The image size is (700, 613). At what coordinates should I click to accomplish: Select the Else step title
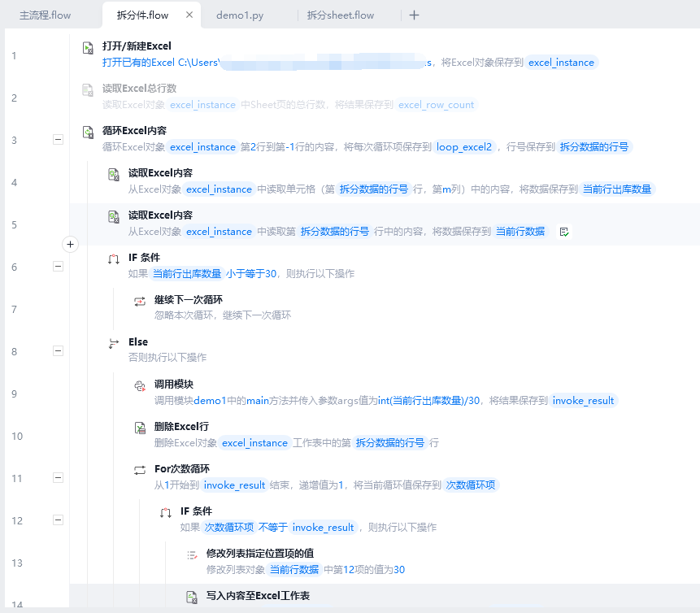tap(138, 342)
